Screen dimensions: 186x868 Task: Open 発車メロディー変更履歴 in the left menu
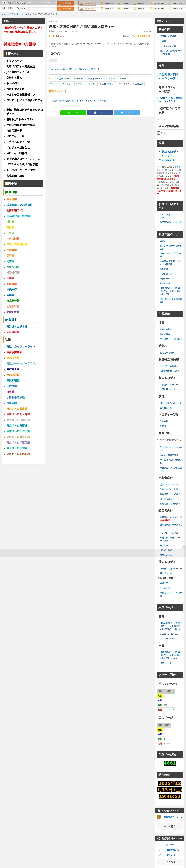(21, 66)
